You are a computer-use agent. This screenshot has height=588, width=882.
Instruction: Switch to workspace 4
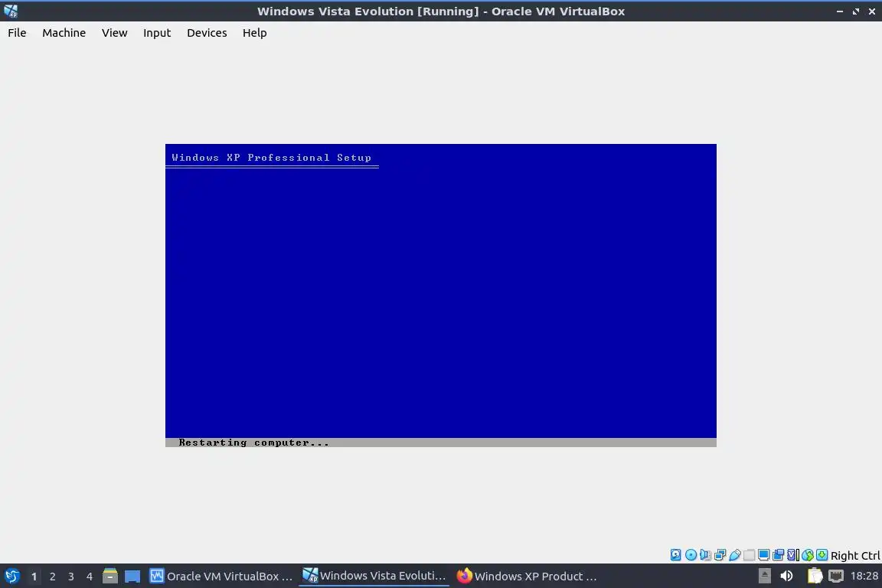coord(90,577)
